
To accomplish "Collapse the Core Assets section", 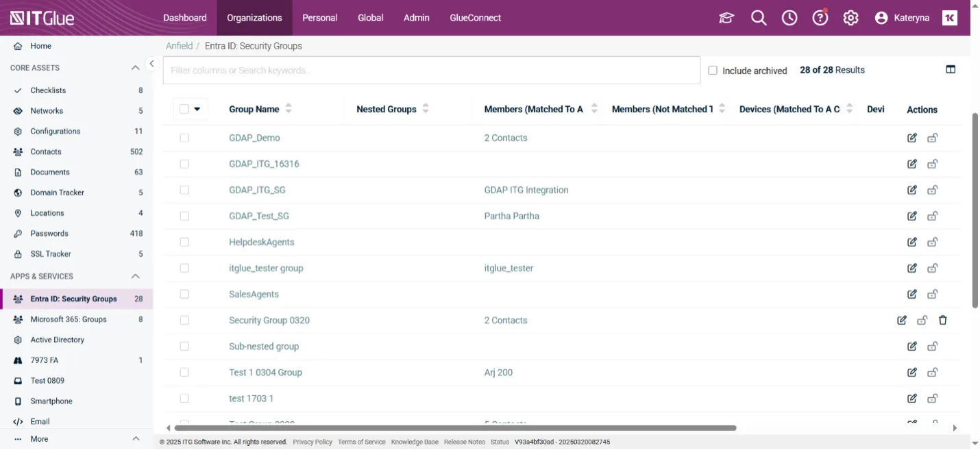I will tap(135, 68).
